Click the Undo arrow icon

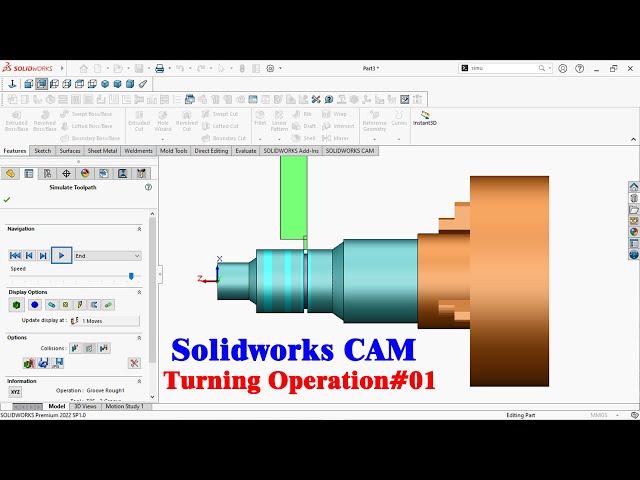click(180, 69)
